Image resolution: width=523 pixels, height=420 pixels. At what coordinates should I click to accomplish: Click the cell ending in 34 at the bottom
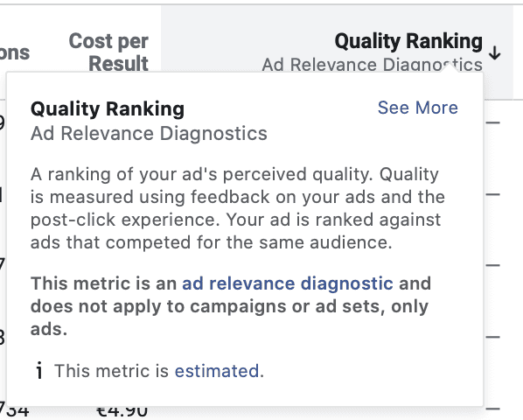(14, 411)
